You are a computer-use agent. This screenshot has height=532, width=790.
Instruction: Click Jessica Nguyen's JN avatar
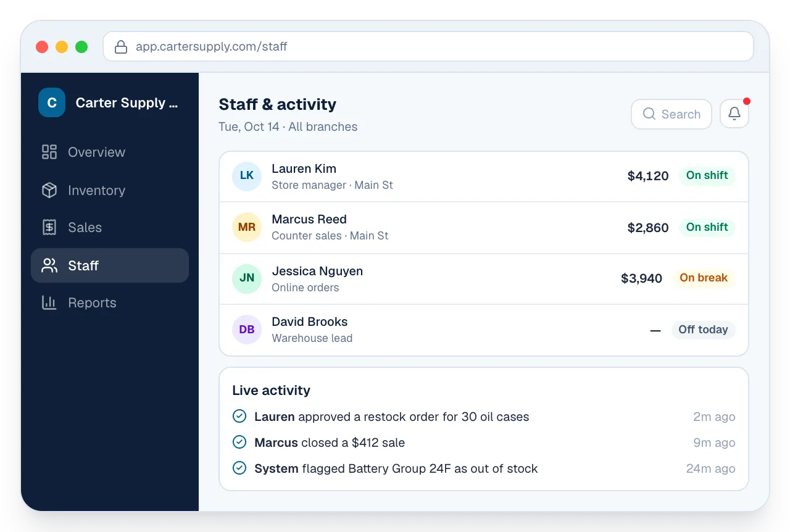click(247, 278)
